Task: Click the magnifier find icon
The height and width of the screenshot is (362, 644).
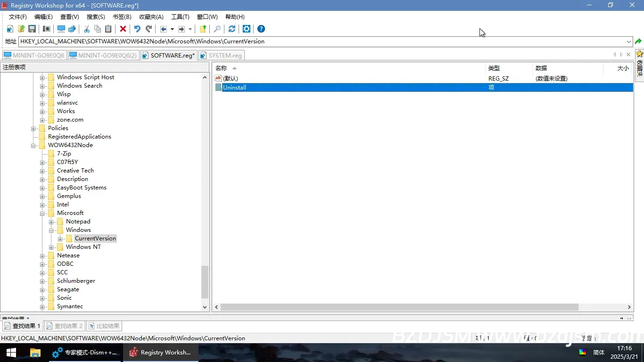Action: pyautogui.click(x=217, y=29)
